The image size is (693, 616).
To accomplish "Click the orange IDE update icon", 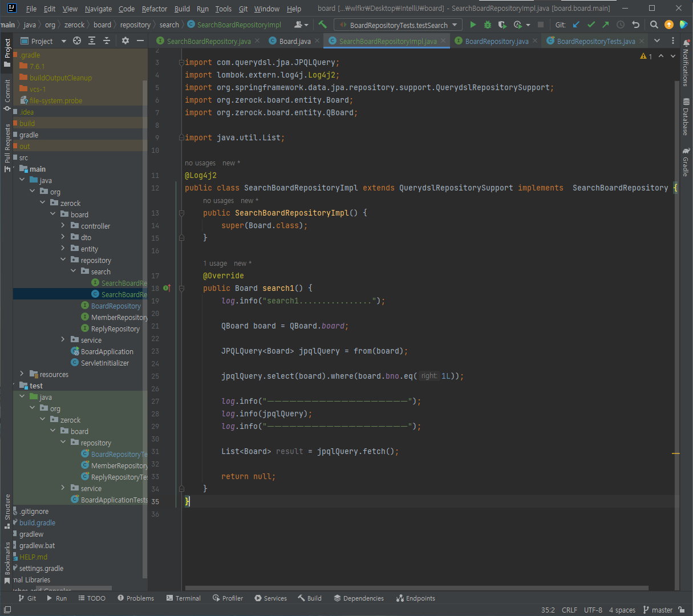I will (669, 25).
